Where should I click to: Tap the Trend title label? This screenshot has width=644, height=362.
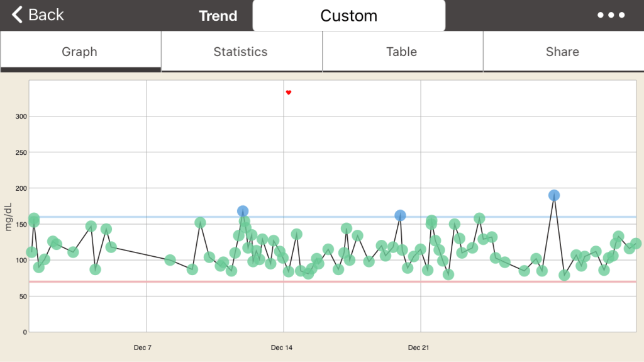[218, 16]
